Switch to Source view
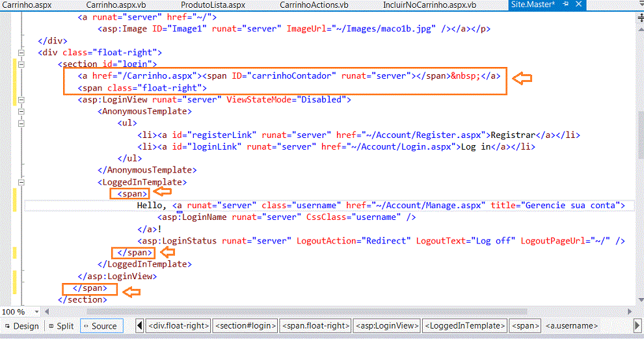 pyautogui.click(x=101, y=326)
